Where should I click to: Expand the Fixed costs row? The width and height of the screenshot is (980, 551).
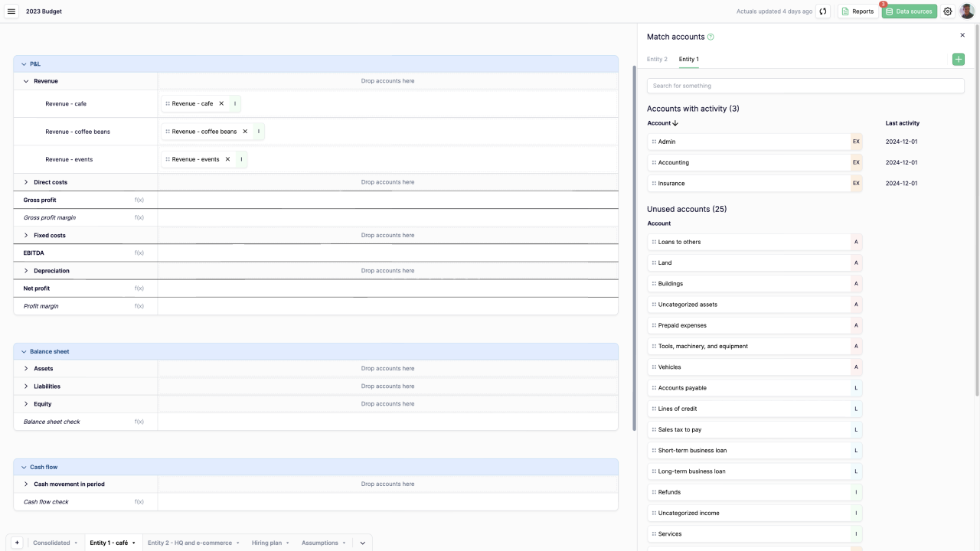(x=26, y=235)
